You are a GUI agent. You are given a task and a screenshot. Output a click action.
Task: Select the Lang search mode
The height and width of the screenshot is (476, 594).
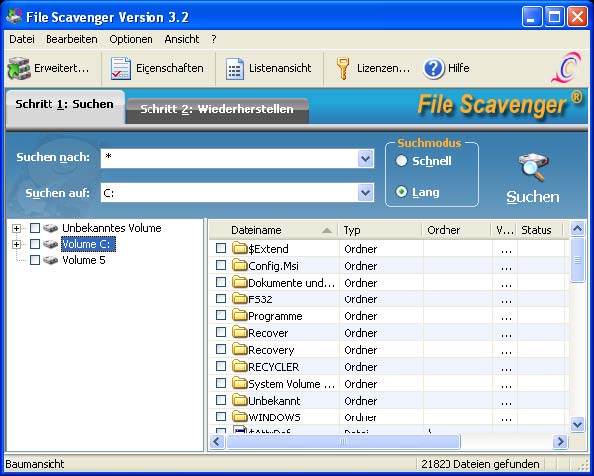(401, 192)
